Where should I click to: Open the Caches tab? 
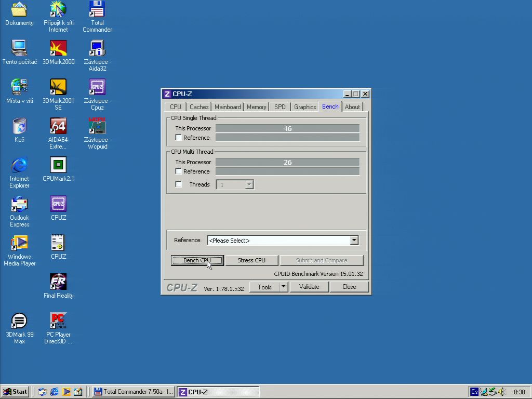point(199,107)
